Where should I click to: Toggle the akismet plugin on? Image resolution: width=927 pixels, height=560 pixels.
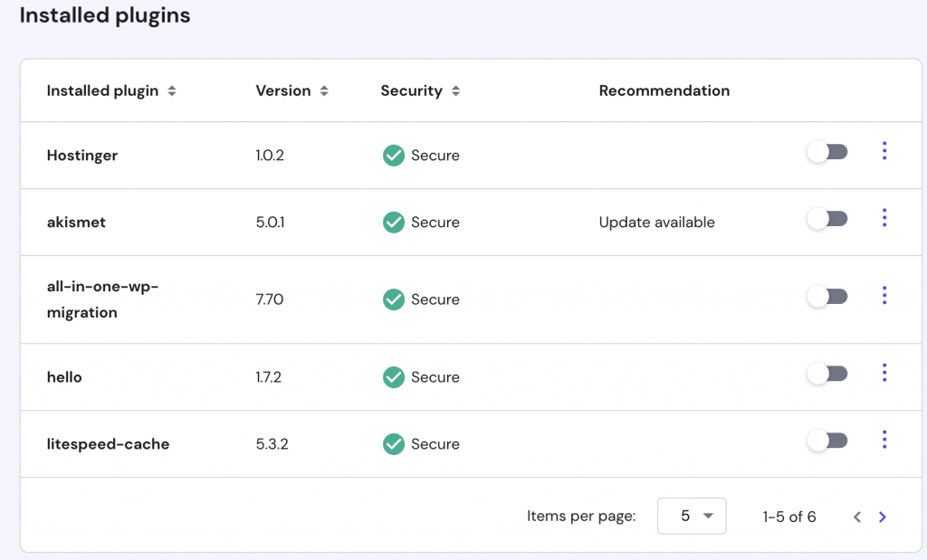(827, 219)
